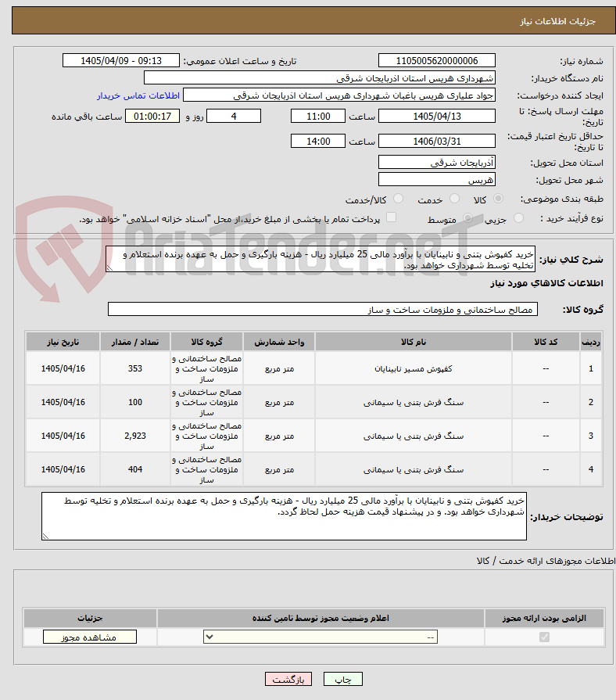This screenshot has width=616, height=700.
Task: Click the چاپ print button
Action: coord(343,679)
